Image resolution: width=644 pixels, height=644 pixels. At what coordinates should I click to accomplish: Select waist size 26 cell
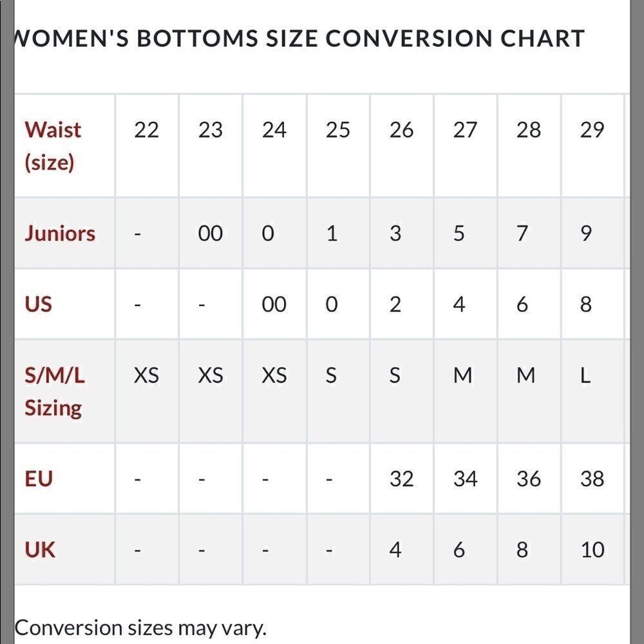(x=401, y=146)
